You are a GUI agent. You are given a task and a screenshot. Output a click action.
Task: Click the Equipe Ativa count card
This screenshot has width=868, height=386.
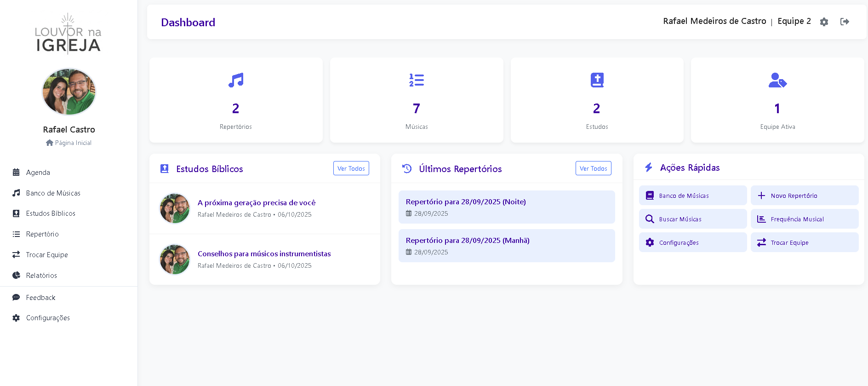click(777, 100)
